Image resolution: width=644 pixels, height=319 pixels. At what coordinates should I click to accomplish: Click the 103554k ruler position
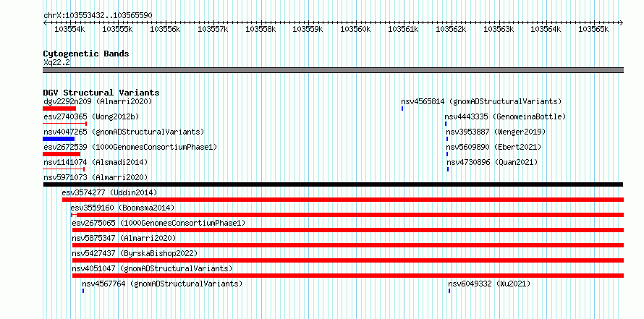[69, 29]
